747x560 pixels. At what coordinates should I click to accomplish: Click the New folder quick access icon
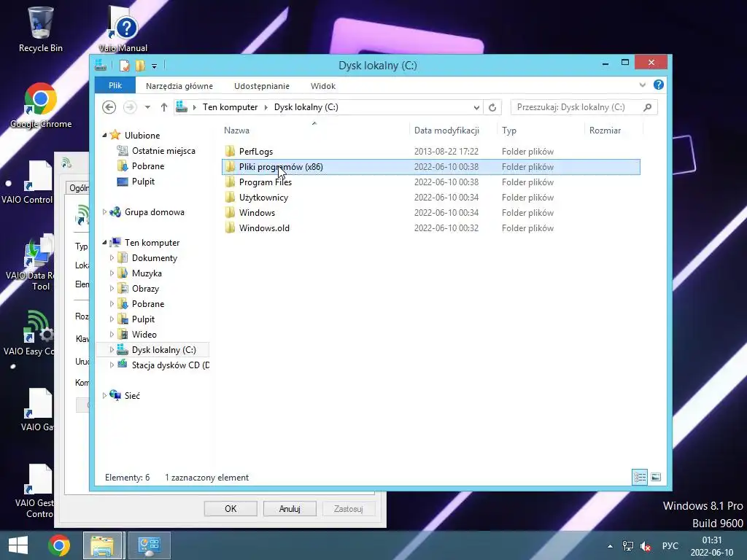point(140,65)
